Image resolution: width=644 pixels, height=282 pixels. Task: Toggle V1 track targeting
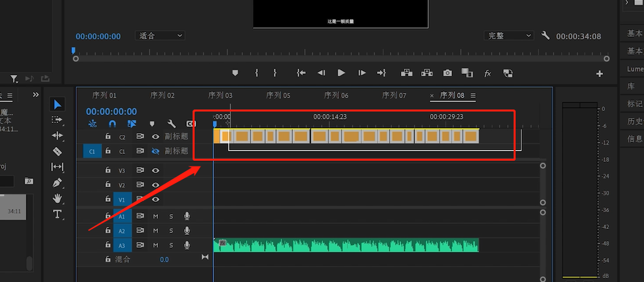122,200
